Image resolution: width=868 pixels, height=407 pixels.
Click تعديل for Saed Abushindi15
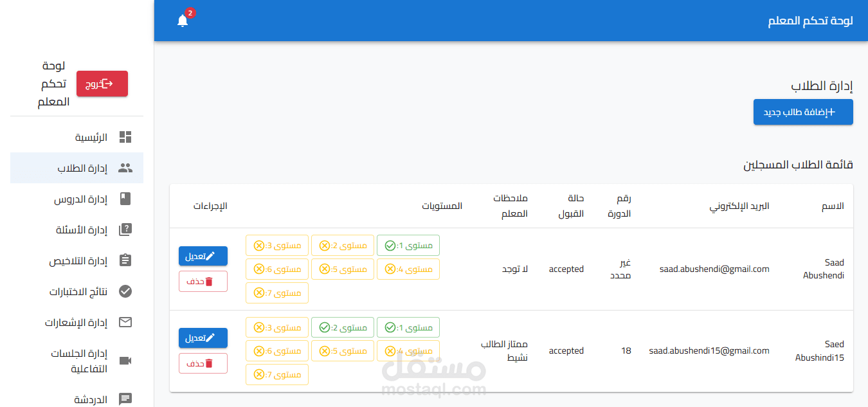tap(203, 338)
